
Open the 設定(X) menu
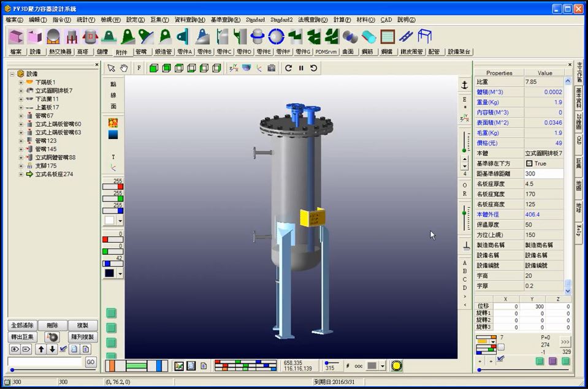[136, 20]
